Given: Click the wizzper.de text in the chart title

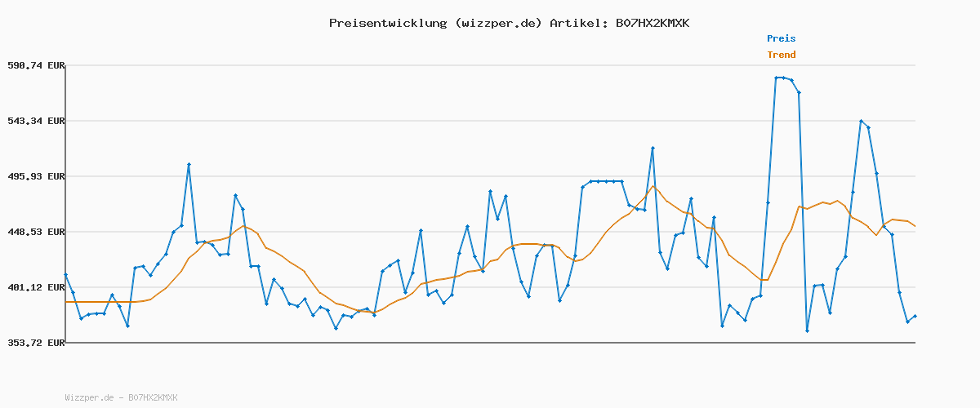Looking at the screenshot, I should click(x=497, y=23).
